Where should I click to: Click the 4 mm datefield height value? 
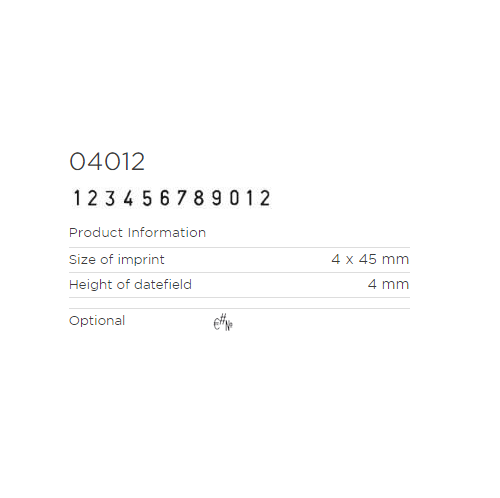pyautogui.click(x=388, y=284)
